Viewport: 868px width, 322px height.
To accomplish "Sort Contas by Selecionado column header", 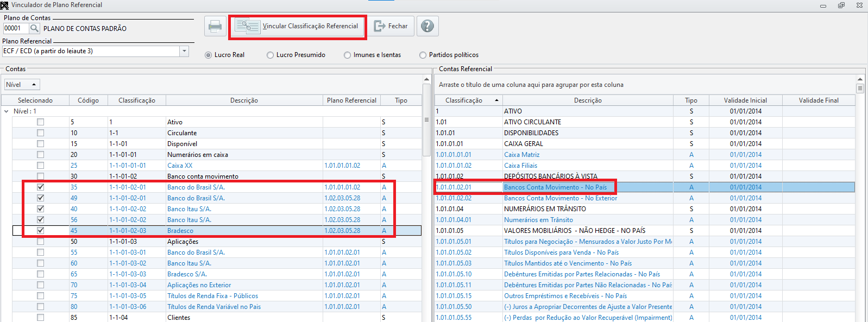I will pyautogui.click(x=35, y=100).
